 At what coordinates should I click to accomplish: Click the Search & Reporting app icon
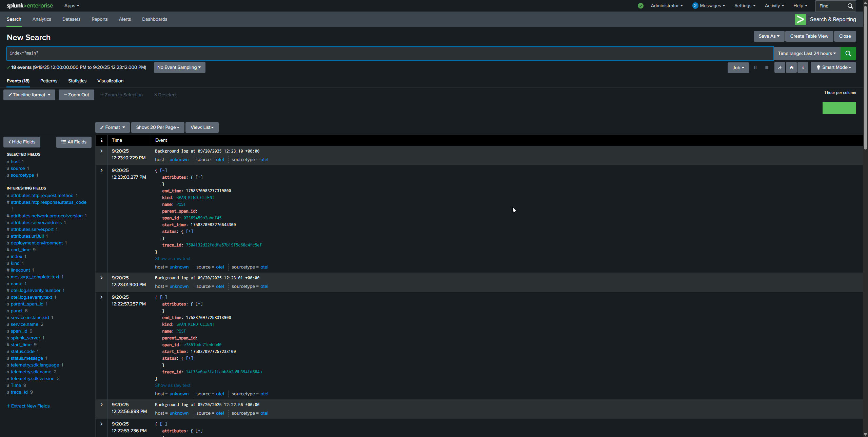click(x=801, y=19)
